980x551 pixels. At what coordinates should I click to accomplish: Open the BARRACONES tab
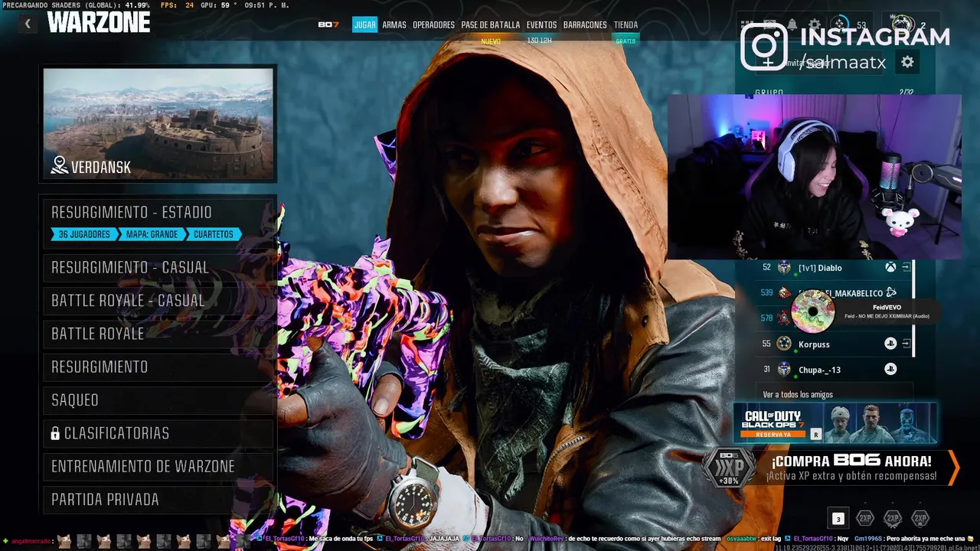pos(585,24)
